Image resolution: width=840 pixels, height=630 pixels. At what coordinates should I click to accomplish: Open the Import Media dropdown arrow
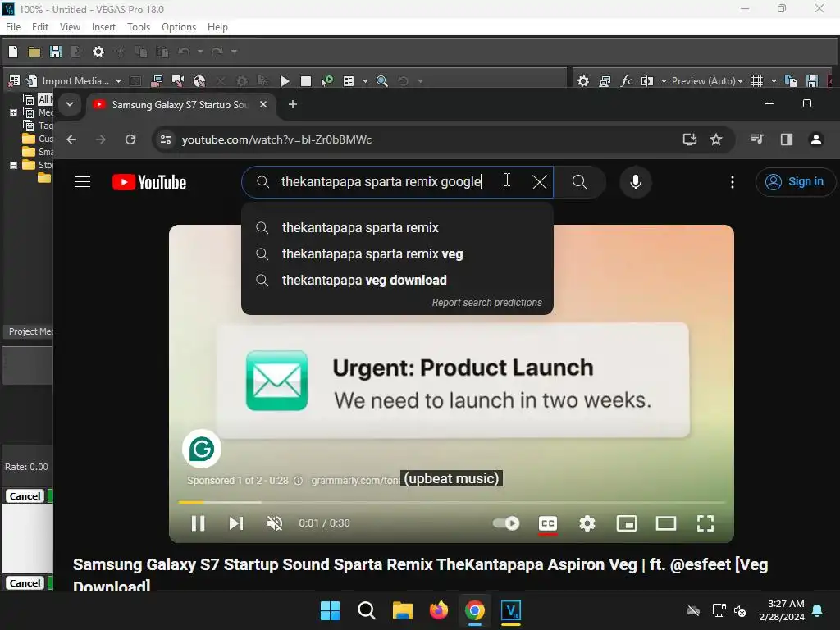[x=118, y=81]
